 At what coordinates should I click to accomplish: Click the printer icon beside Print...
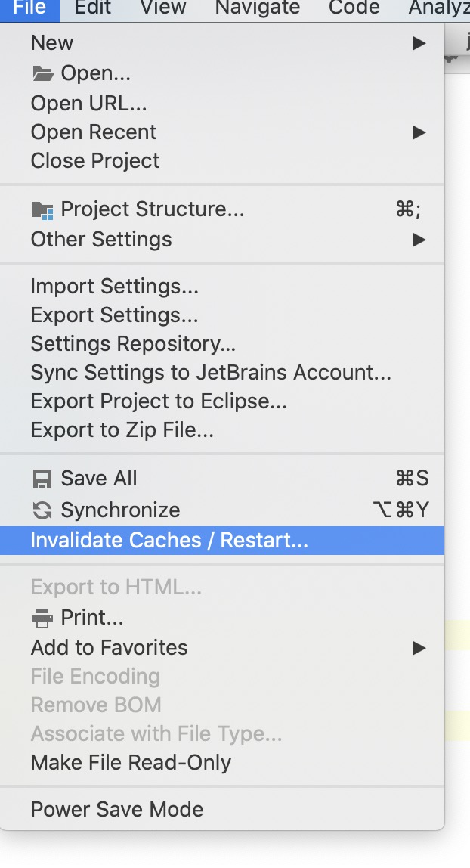42,618
